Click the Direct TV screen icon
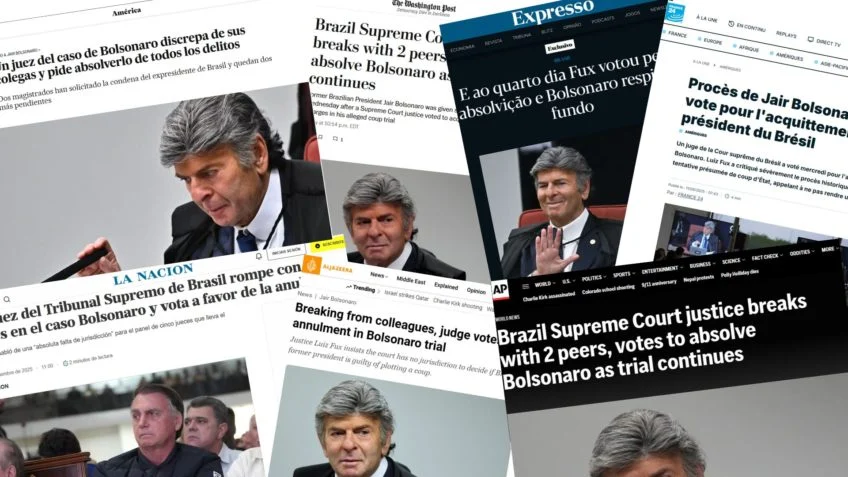 point(810,39)
